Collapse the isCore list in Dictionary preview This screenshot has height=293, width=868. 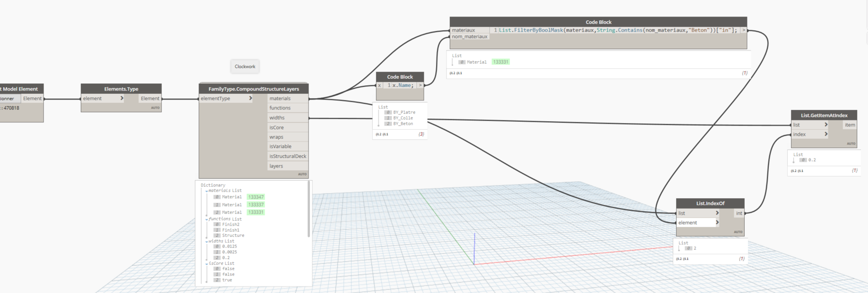tap(206, 264)
